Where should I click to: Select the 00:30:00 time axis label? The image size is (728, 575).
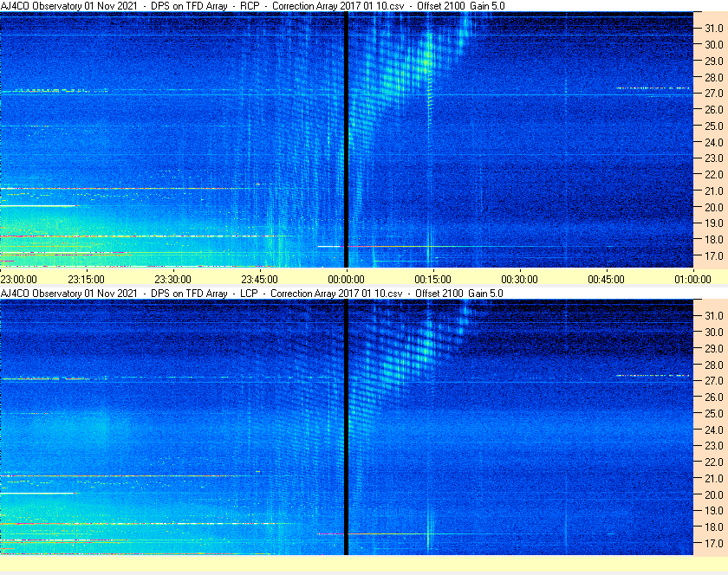click(519, 280)
